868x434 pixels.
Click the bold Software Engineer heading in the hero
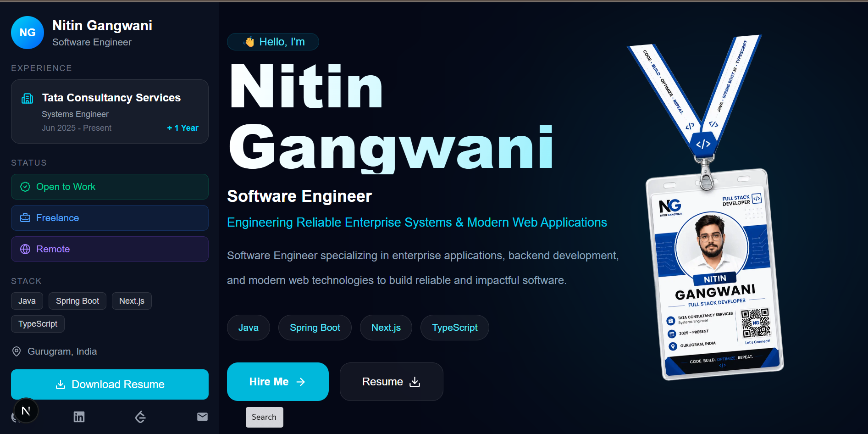click(299, 196)
